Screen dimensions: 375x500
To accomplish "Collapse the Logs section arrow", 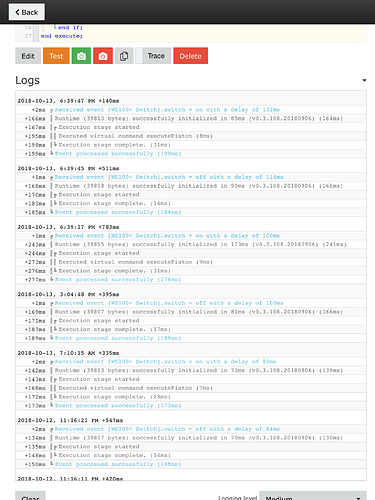I will click(x=364, y=80).
